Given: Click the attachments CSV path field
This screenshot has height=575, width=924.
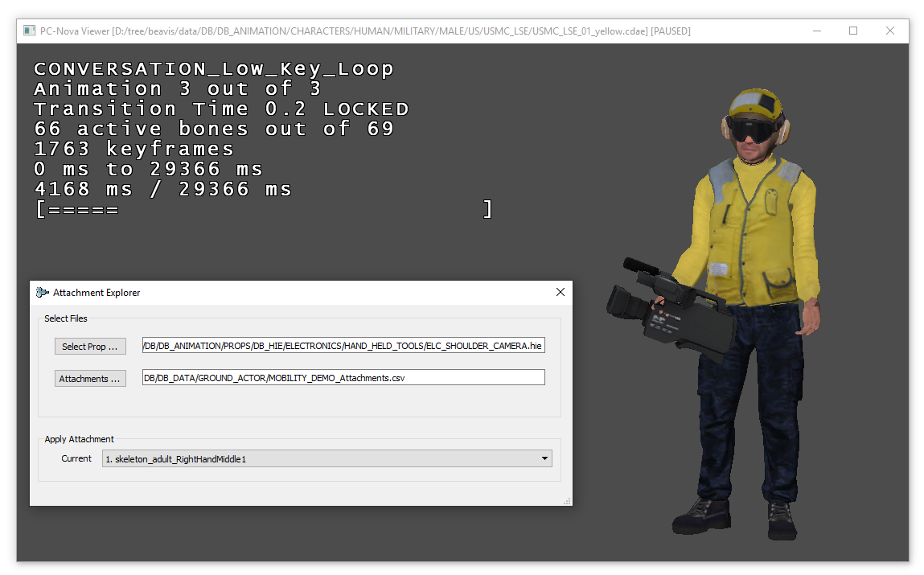Looking at the screenshot, I should 343,378.
